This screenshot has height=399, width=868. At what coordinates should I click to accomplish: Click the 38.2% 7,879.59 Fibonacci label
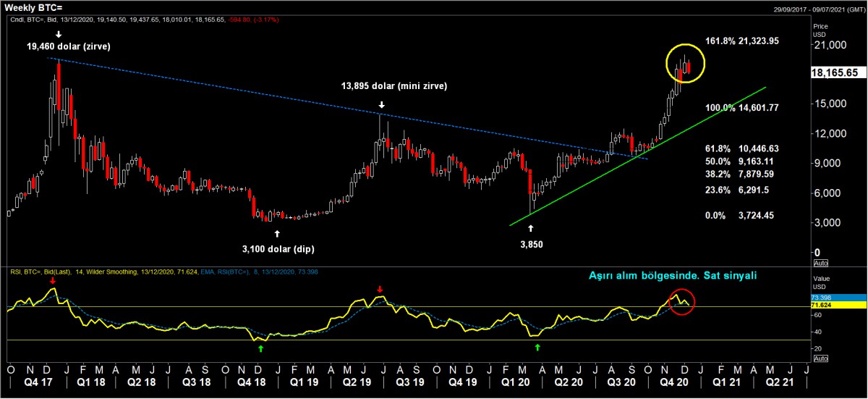pyautogui.click(x=739, y=174)
